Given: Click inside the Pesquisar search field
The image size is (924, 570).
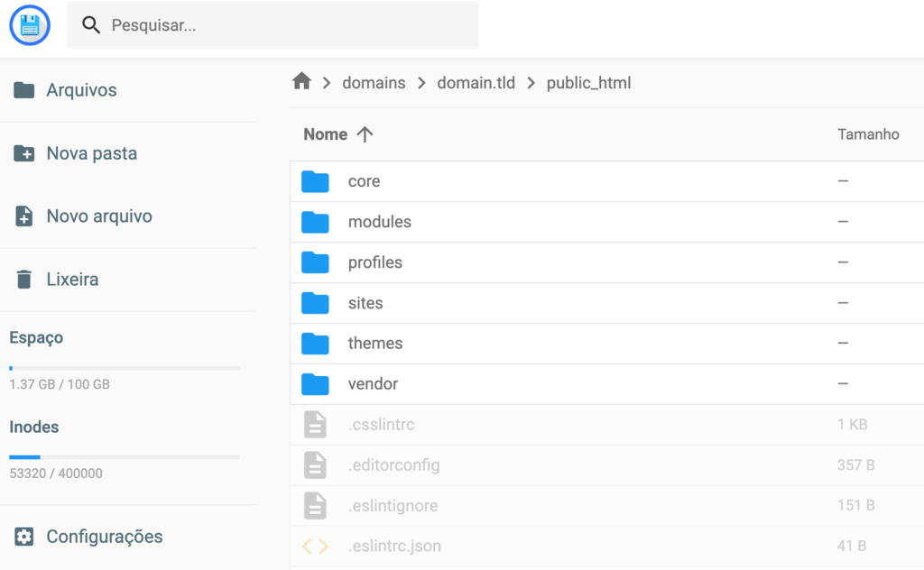Looking at the screenshot, I should click(x=271, y=25).
